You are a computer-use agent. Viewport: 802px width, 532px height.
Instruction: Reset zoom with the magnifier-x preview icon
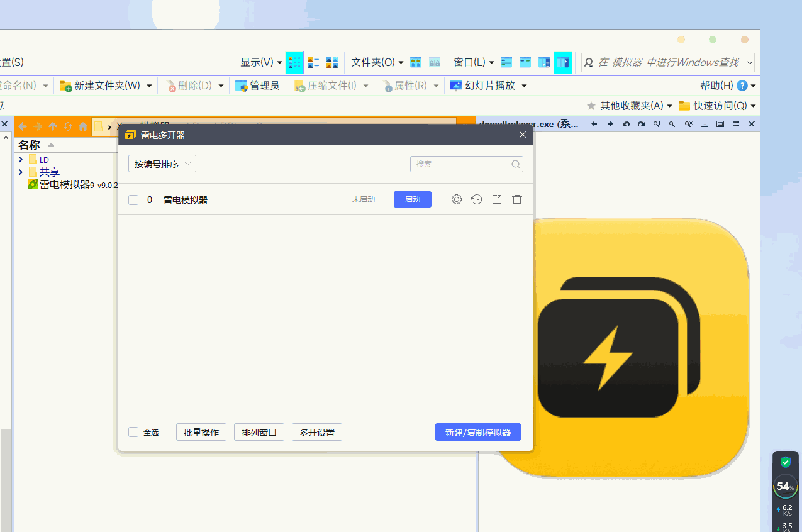(689, 124)
